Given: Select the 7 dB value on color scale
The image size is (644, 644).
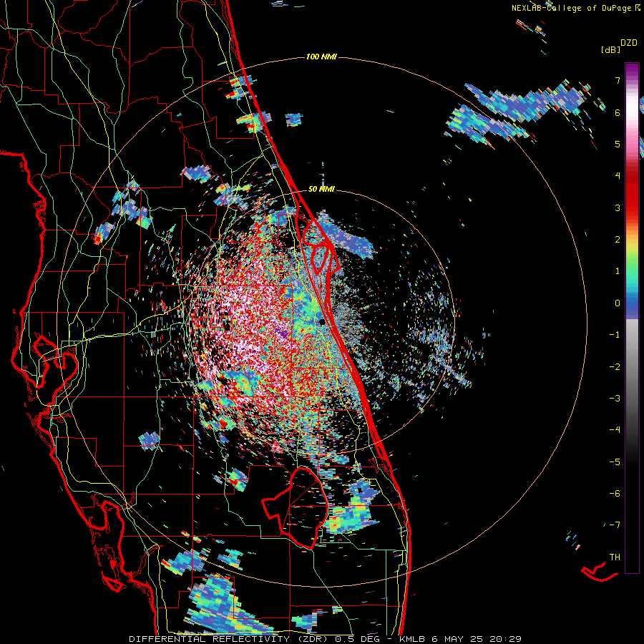Looking at the screenshot, I should pos(618,80).
